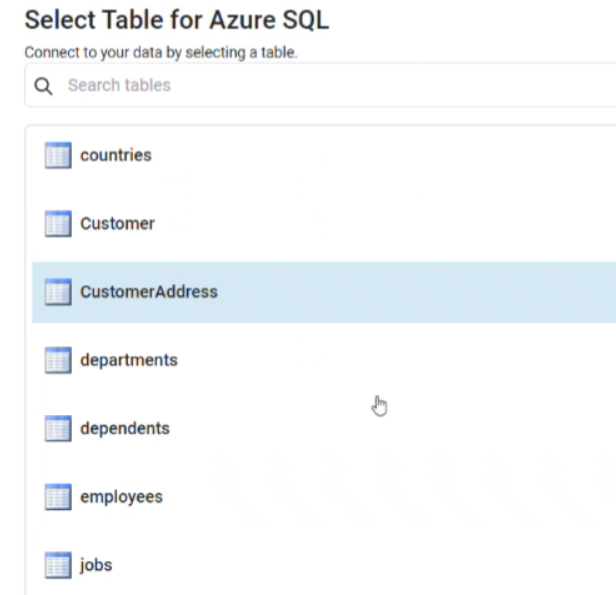Select the countries table name

coord(116,155)
